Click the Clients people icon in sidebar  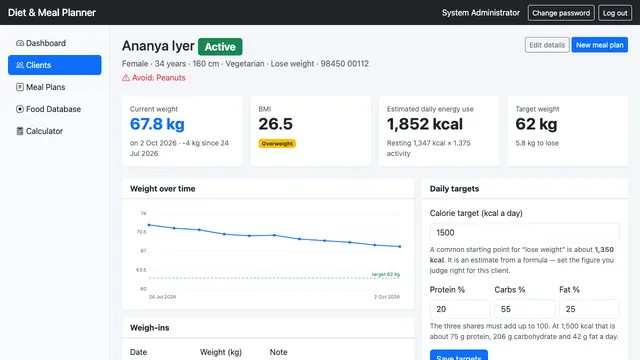pos(20,65)
